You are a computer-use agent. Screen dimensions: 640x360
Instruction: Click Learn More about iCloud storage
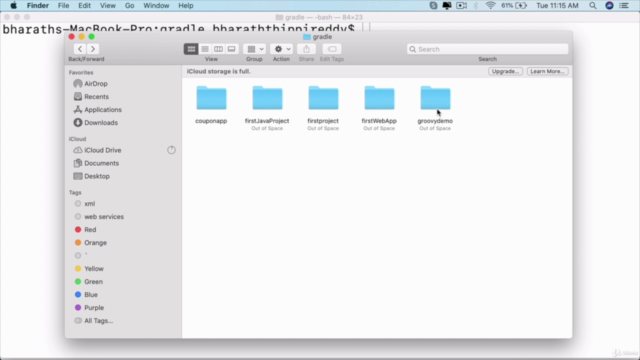[547, 71]
